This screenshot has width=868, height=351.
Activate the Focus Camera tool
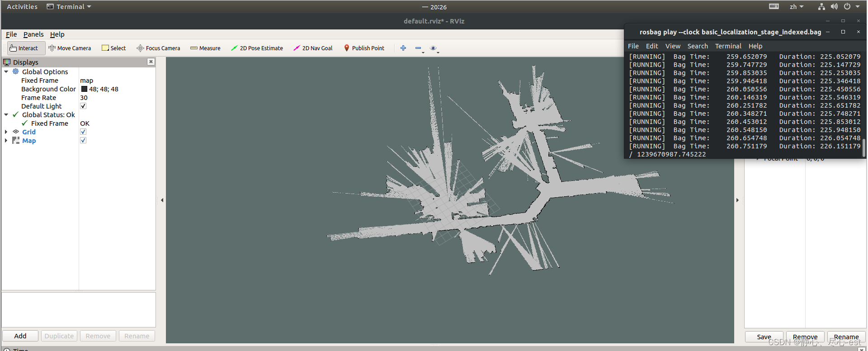coord(158,48)
